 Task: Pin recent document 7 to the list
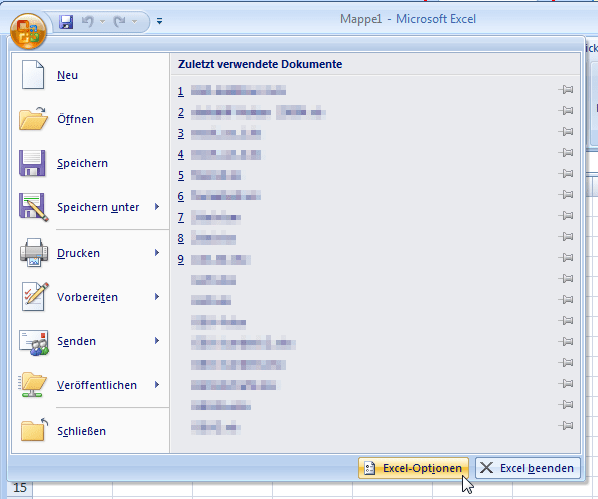566,216
